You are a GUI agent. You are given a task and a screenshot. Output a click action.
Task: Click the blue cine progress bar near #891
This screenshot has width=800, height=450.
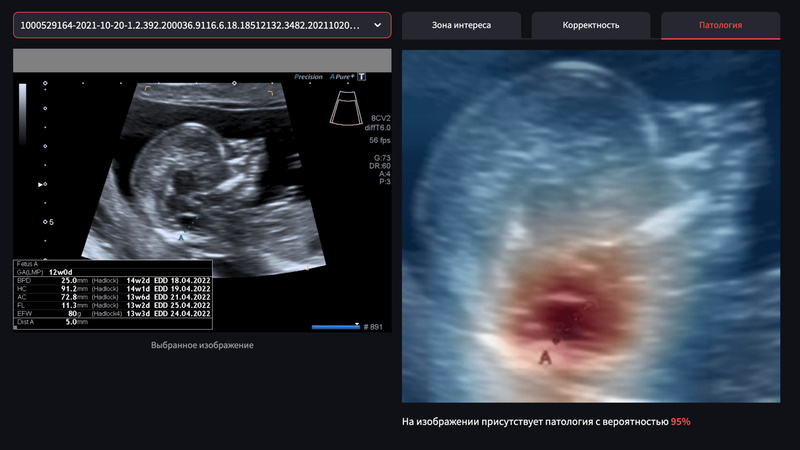coord(335,327)
